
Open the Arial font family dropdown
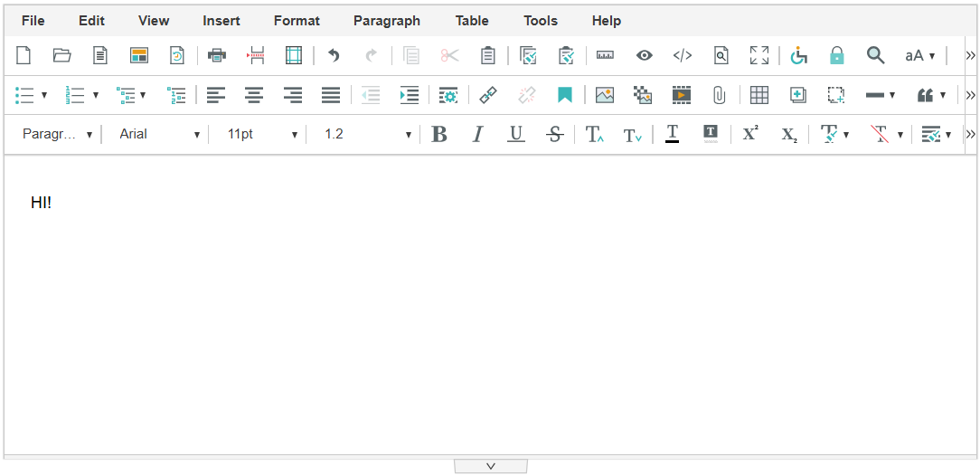[x=160, y=134]
